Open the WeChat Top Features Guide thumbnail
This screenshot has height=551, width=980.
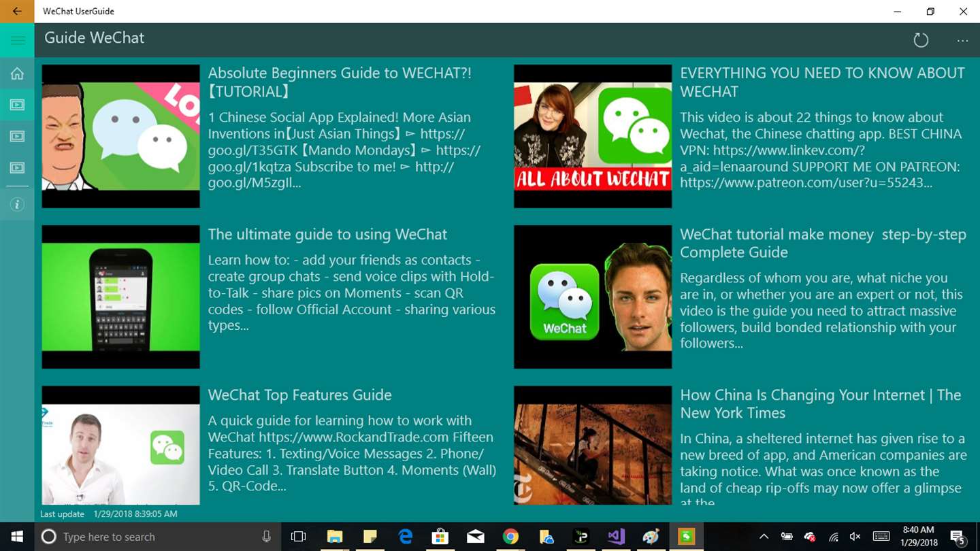[121, 445]
